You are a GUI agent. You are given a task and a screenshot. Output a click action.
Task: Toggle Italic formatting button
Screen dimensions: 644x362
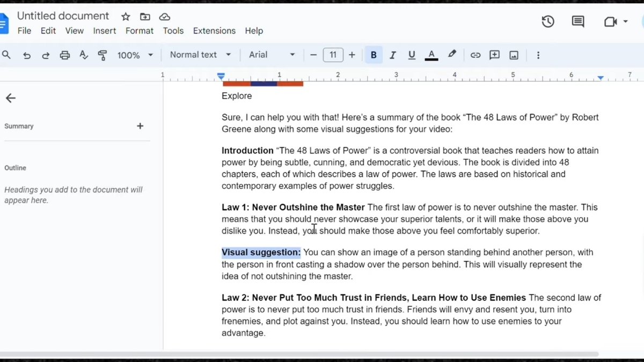(393, 55)
